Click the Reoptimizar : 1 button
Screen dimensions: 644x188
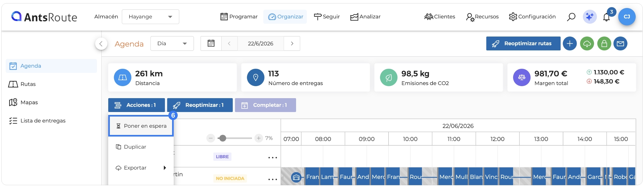click(x=200, y=105)
